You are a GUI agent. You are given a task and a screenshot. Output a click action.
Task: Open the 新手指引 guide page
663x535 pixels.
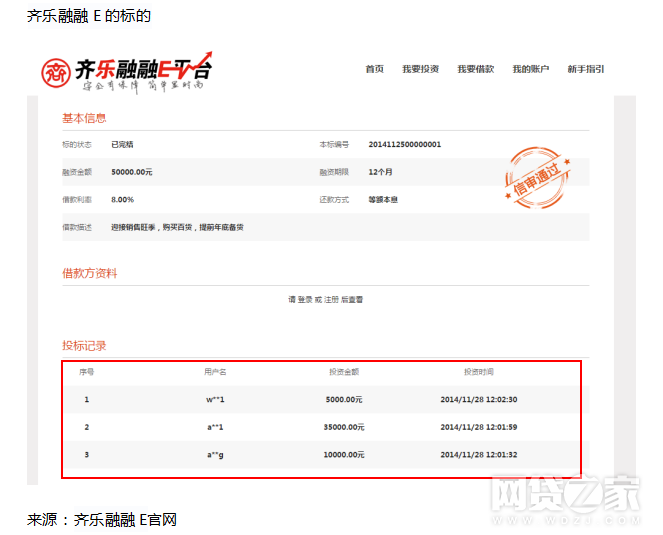[585, 70]
